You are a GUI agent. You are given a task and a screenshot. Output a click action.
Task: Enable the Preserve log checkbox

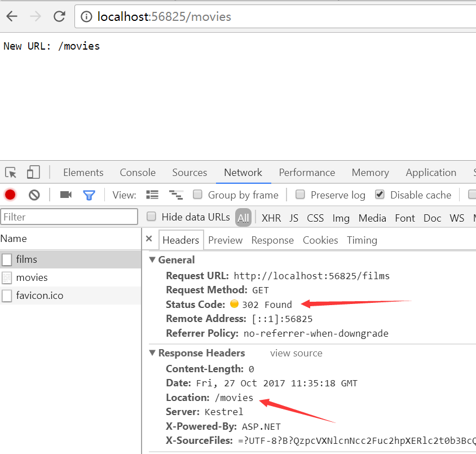pyautogui.click(x=300, y=194)
